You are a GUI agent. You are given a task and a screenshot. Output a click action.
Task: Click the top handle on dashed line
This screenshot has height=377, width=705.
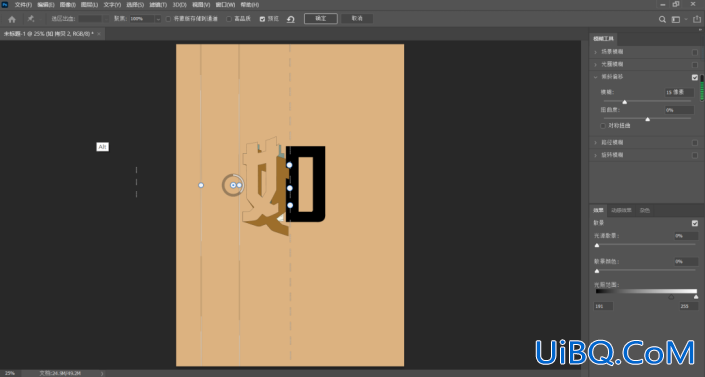(290, 165)
